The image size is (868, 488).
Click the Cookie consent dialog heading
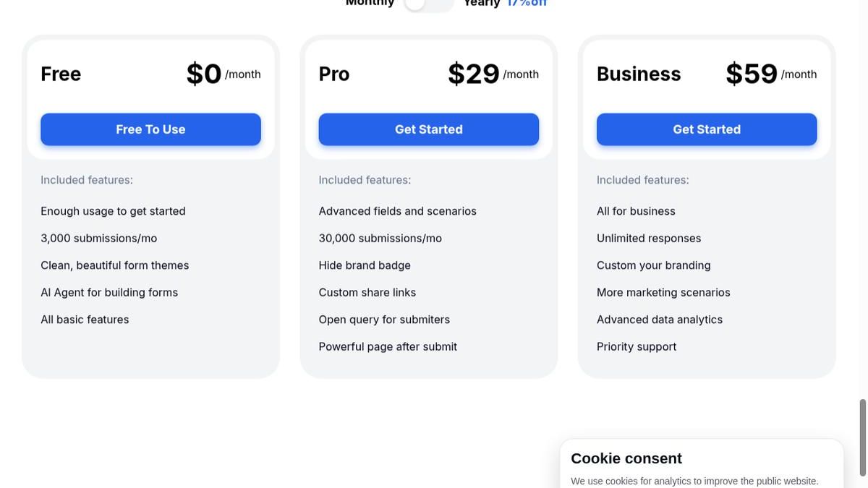pyautogui.click(x=626, y=458)
